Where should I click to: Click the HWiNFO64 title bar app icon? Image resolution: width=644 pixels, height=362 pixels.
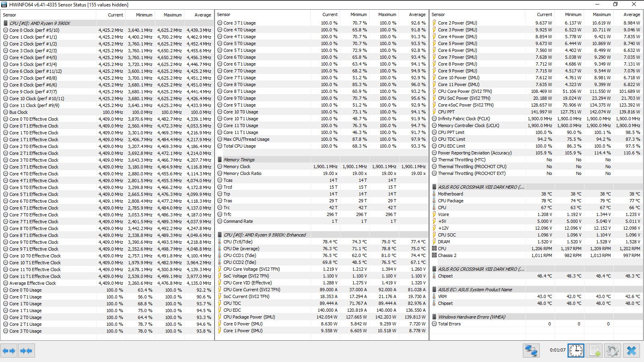pyautogui.click(x=4, y=4)
